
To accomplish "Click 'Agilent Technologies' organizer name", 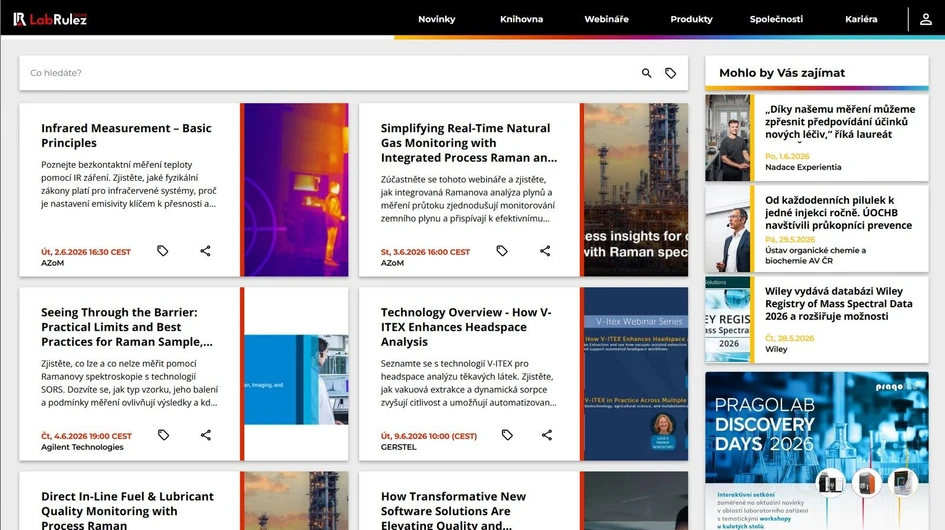I will click(82, 447).
